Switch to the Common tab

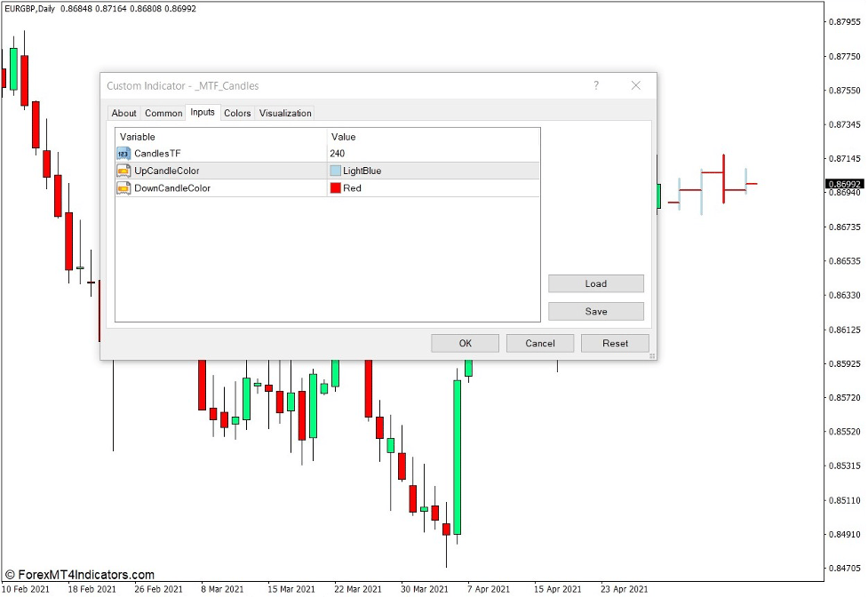pyautogui.click(x=163, y=113)
